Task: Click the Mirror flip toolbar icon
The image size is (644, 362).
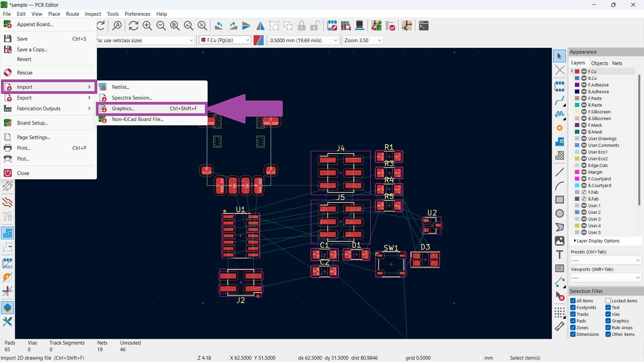Action: [x=260, y=26]
